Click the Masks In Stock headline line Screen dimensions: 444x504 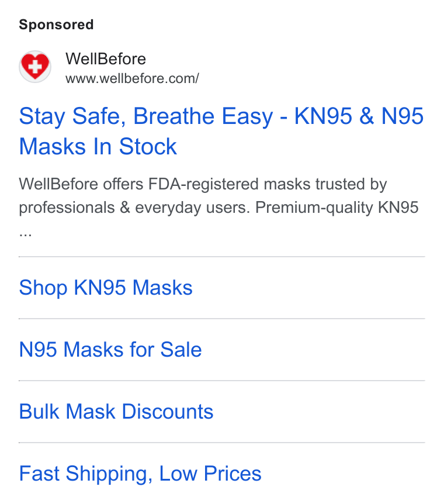point(98,147)
